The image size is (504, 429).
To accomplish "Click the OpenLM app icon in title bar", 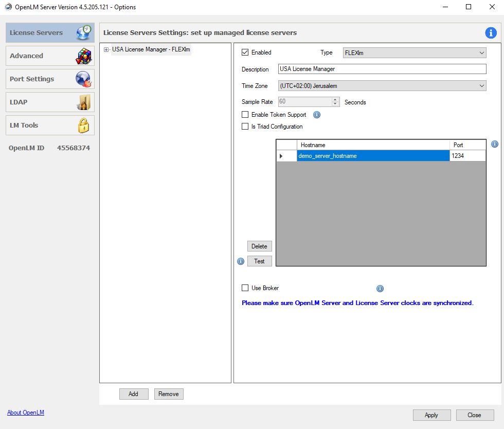I will (x=8, y=7).
